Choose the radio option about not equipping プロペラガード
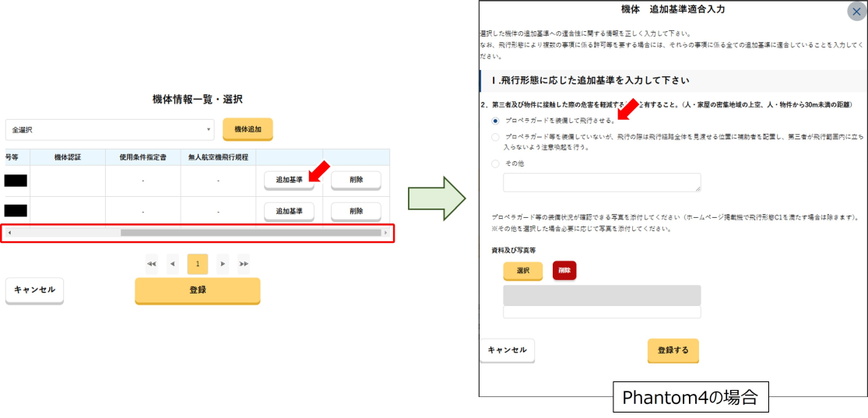Viewport: 868px width, 418px height. pos(495,136)
